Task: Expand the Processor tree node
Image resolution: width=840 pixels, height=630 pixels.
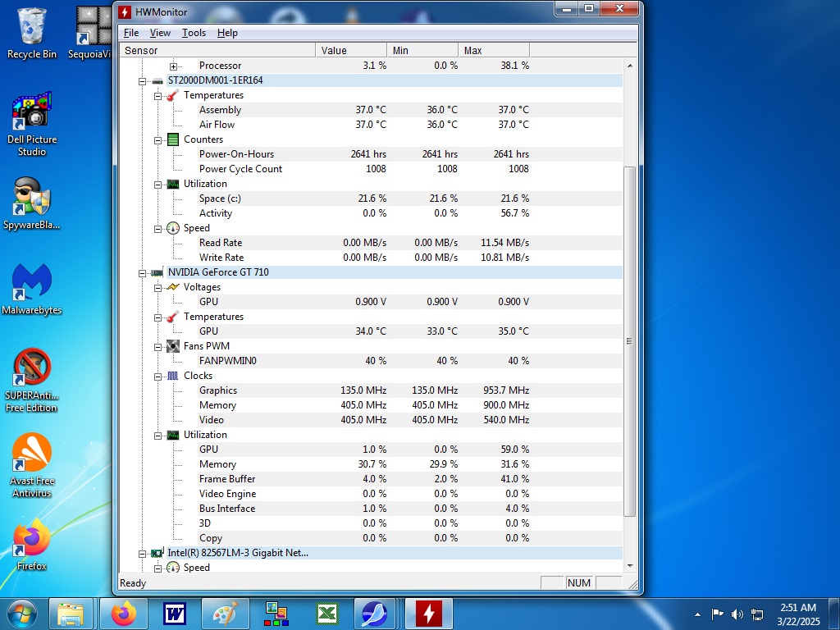Action: [174, 67]
